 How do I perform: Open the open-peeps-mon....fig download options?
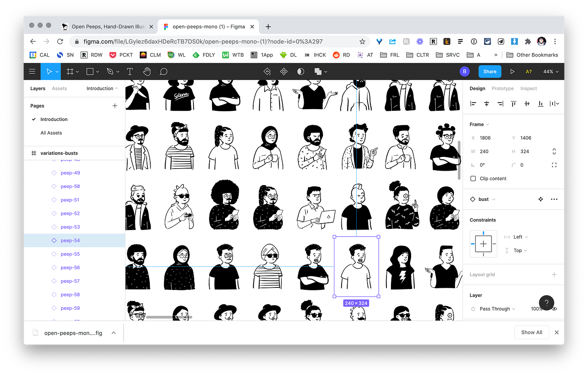(114, 333)
